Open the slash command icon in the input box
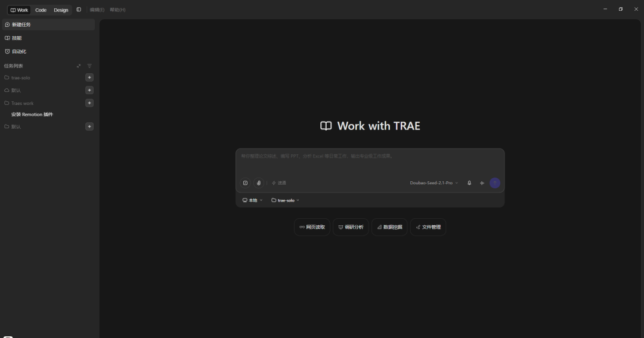This screenshot has height=338, width=644. pos(245,183)
